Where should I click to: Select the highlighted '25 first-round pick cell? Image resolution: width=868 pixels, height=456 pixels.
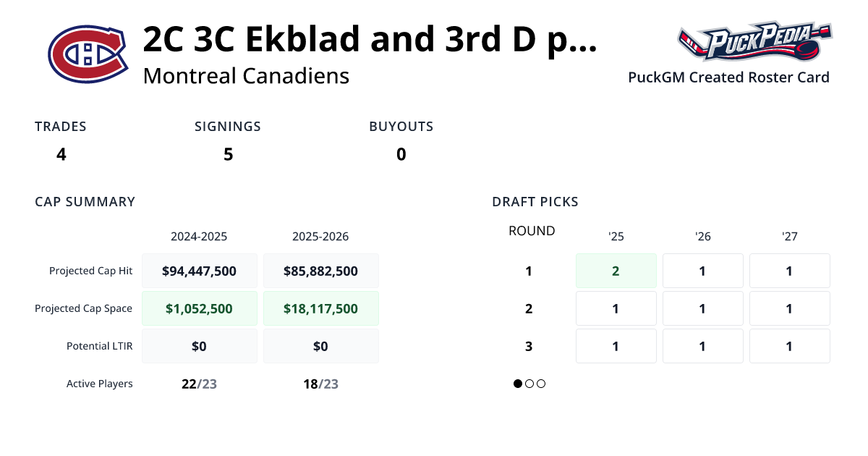tap(616, 270)
